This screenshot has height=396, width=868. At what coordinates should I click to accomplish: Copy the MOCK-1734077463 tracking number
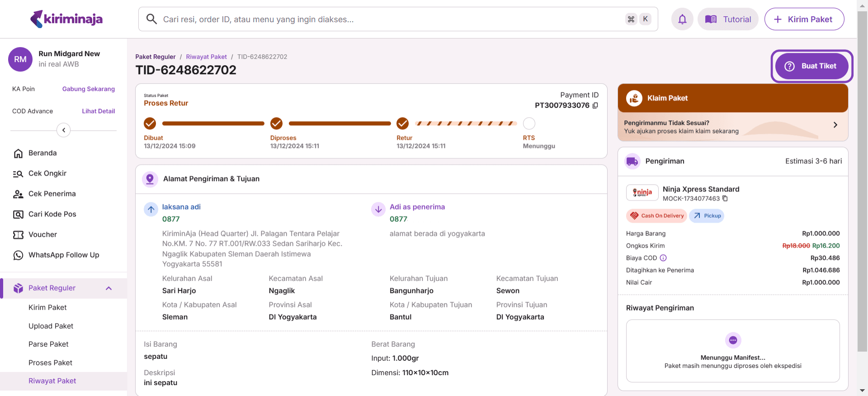point(725,199)
